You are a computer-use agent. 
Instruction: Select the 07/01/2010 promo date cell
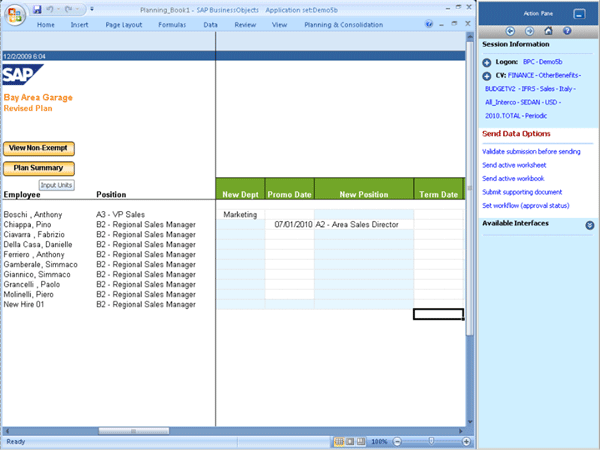coord(290,225)
